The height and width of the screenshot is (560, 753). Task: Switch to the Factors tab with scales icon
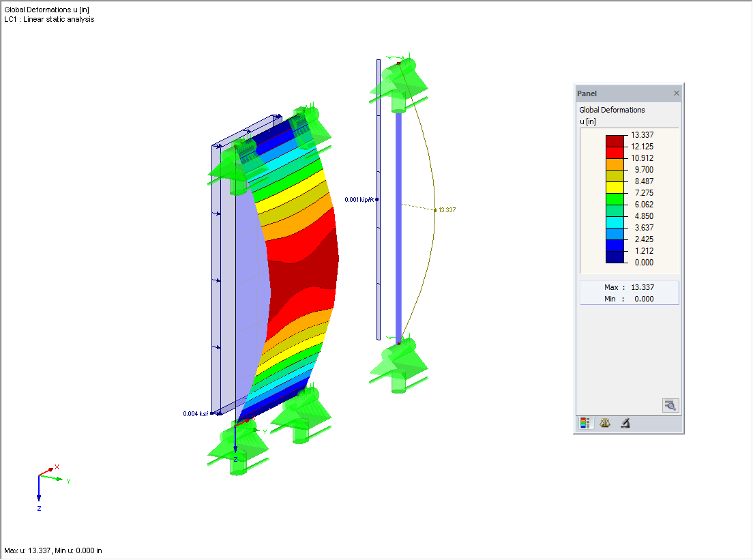[604, 423]
